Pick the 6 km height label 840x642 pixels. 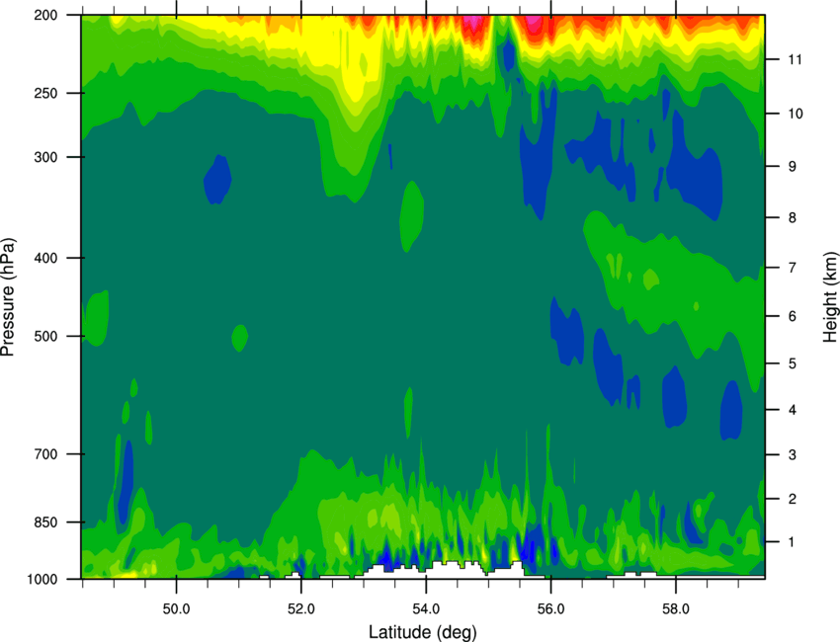[793, 316]
